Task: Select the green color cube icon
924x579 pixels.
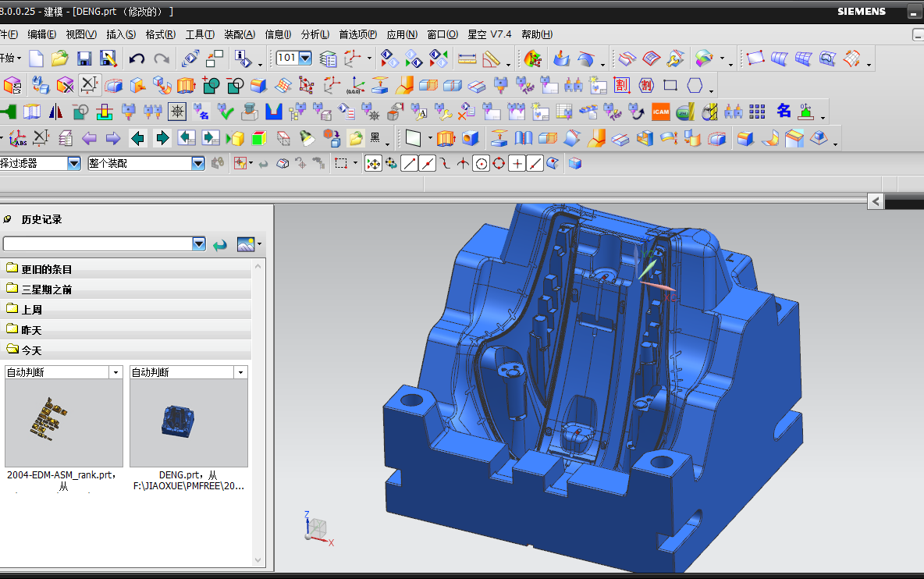Action: pos(259,138)
